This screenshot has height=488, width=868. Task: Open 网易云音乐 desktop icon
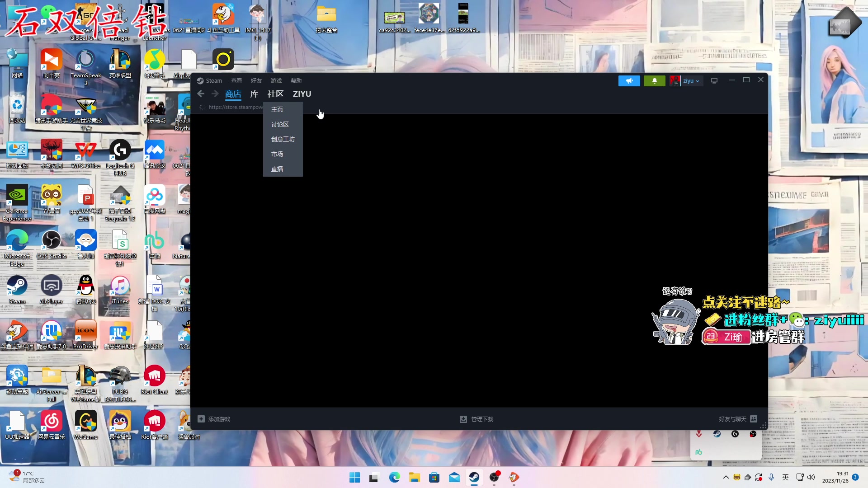point(52,425)
